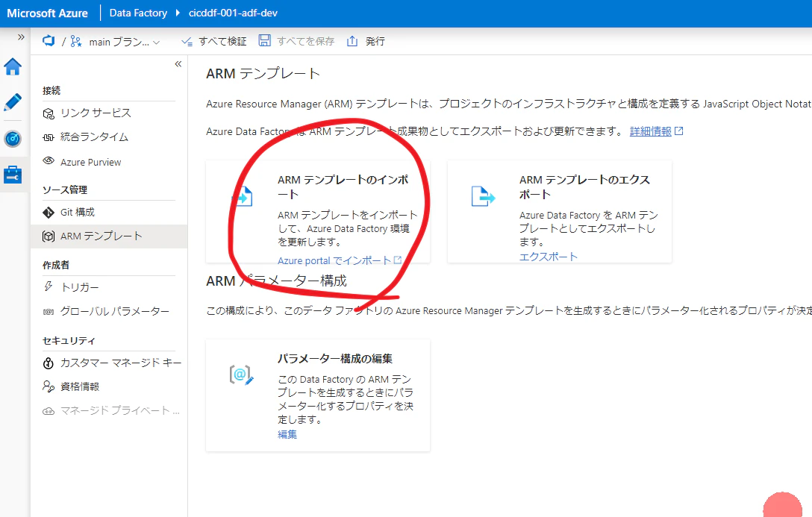Click cicddf-001-adf-dev factory name
The width and height of the screenshot is (812, 517).
click(x=233, y=13)
